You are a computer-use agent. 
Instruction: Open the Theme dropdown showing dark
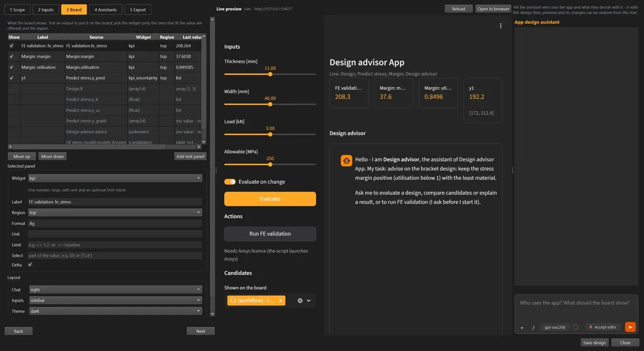(x=115, y=311)
